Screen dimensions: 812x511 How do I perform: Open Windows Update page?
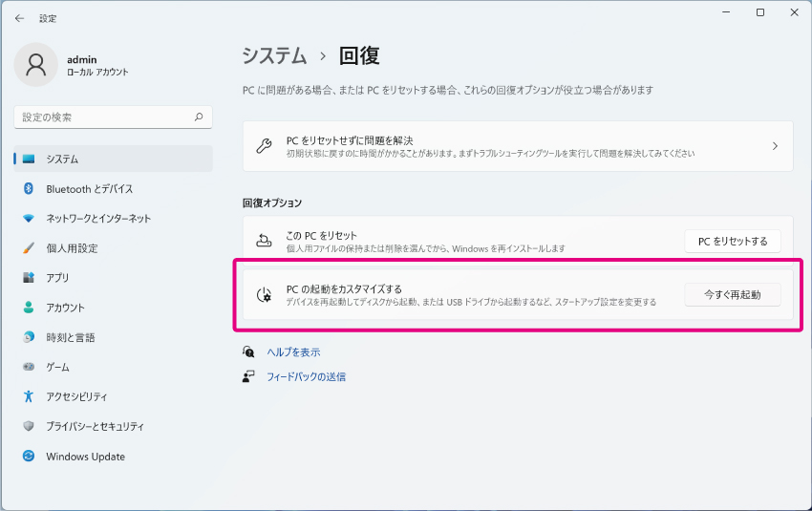(113, 456)
